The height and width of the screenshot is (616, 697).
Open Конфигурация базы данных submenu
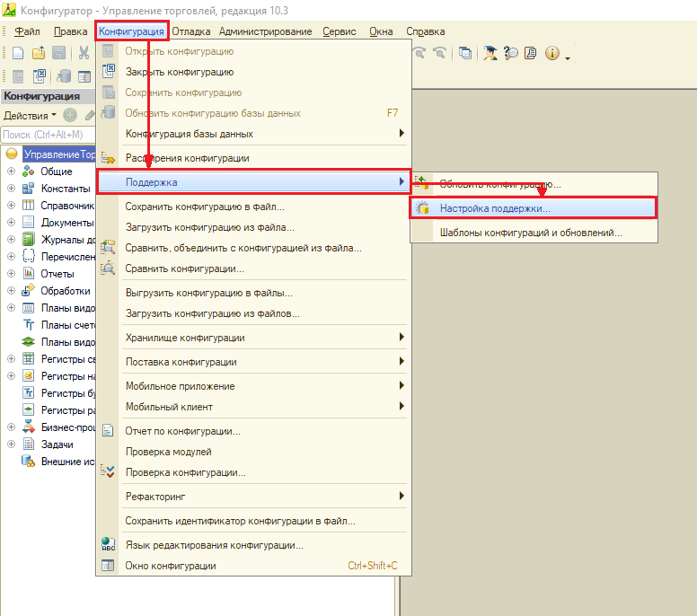(x=253, y=134)
